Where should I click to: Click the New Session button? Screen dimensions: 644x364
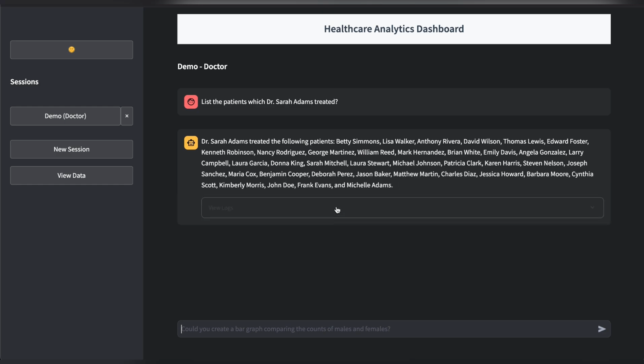click(71, 149)
